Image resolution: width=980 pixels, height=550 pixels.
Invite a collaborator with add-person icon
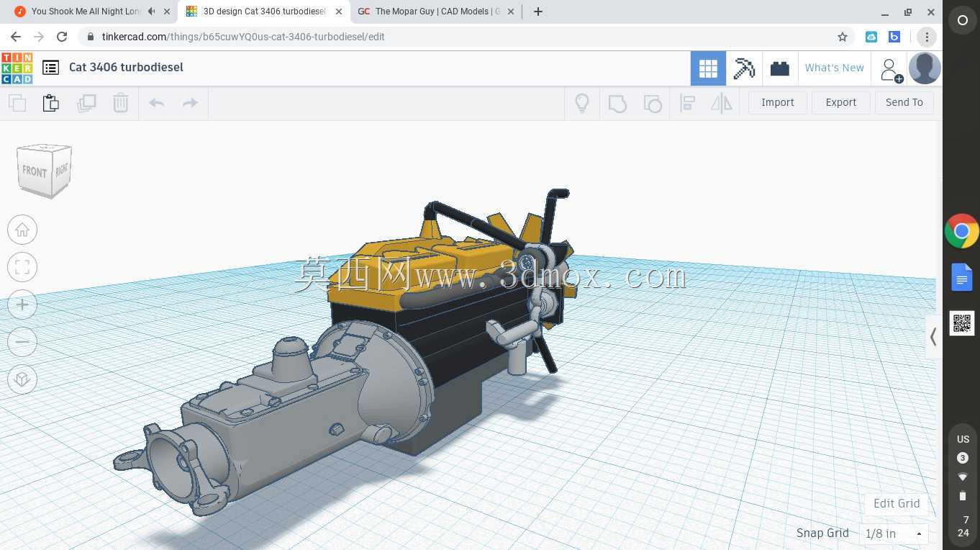pyautogui.click(x=891, y=70)
